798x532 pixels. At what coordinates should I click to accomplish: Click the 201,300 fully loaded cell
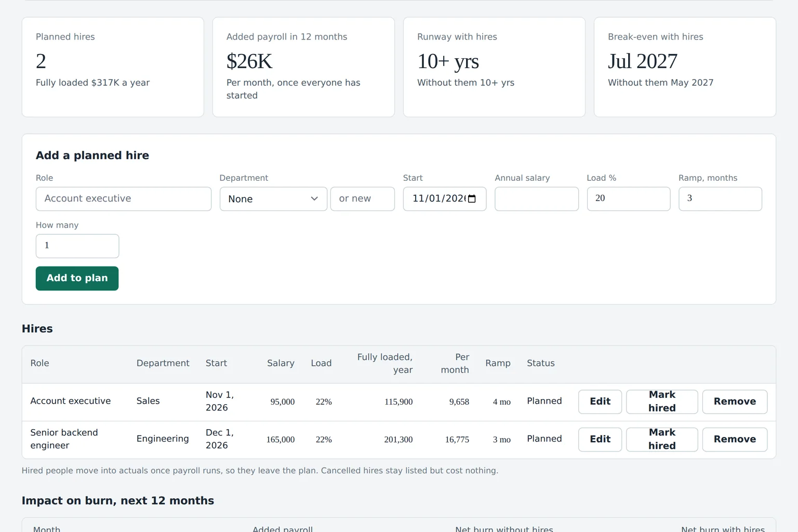pos(398,440)
